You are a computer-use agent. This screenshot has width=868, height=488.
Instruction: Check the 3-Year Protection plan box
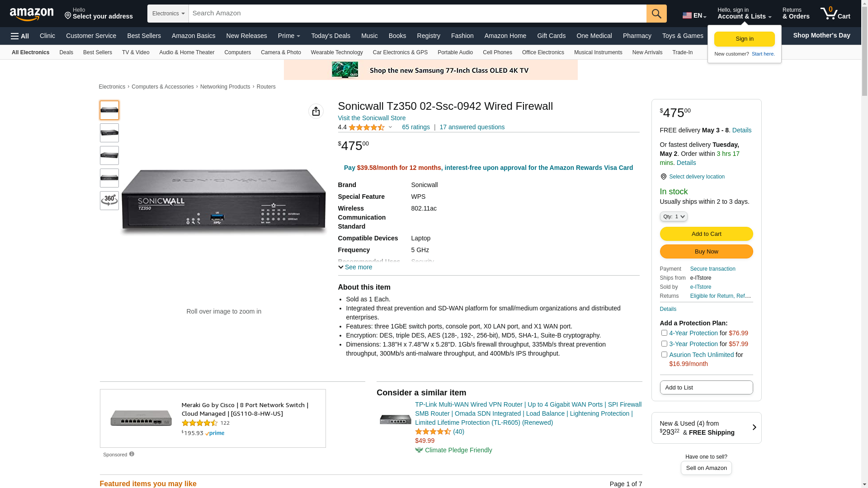[x=664, y=344]
